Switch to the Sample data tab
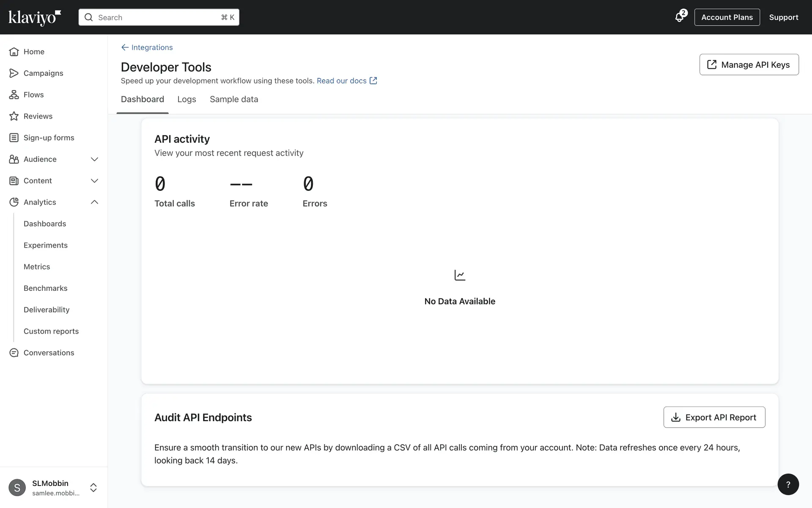 (x=234, y=99)
